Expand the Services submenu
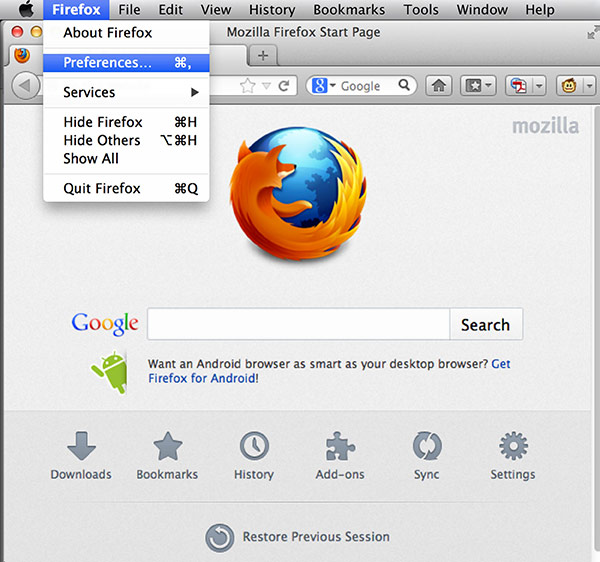 pos(126,92)
